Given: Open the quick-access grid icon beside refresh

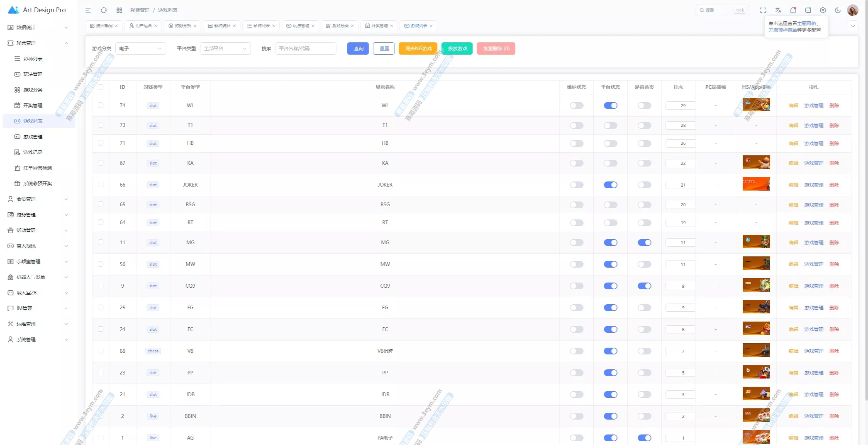Looking at the screenshot, I should tap(119, 10).
